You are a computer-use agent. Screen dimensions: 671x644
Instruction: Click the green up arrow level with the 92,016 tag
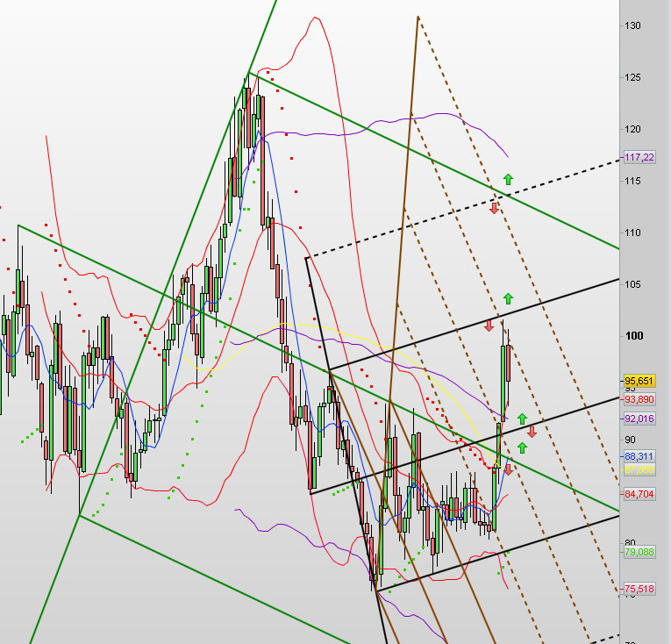(x=522, y=419)
